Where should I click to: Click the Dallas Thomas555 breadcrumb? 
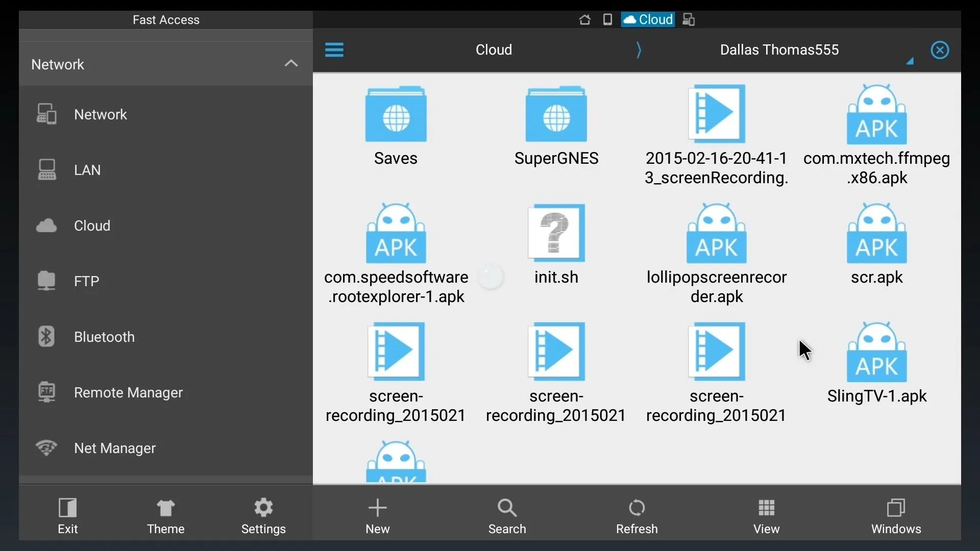click(x=779, y=49)
